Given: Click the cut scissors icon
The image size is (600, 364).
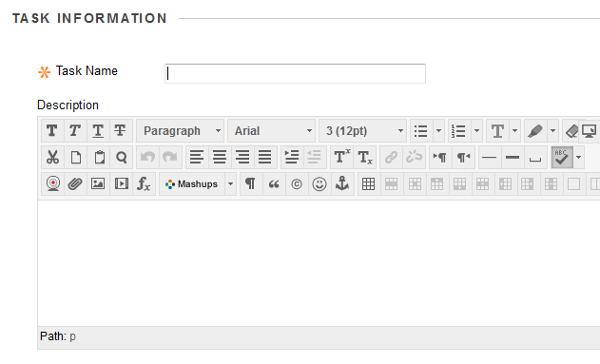Looking at the screenshot, I should (x=52, y=157).
